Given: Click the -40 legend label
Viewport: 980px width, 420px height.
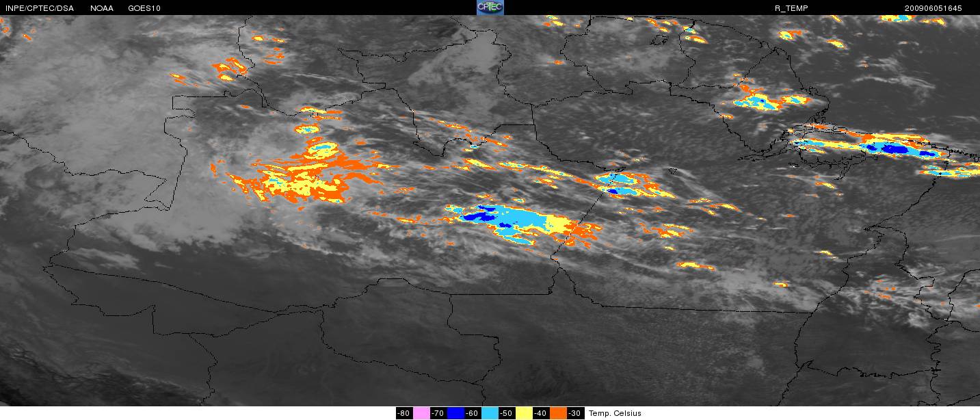Looking at the screenshot, I should tap(541, 413).
